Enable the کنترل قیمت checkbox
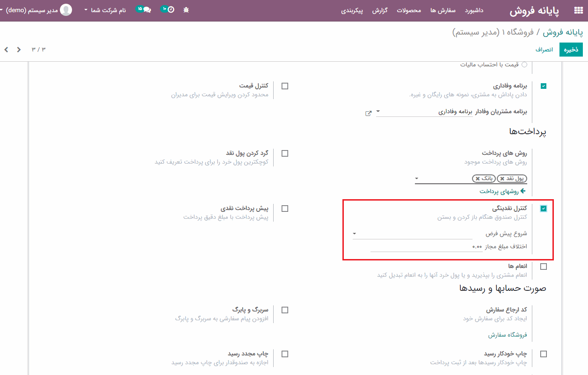The width and height of the screenshot is (588, 375). (285, 86)
